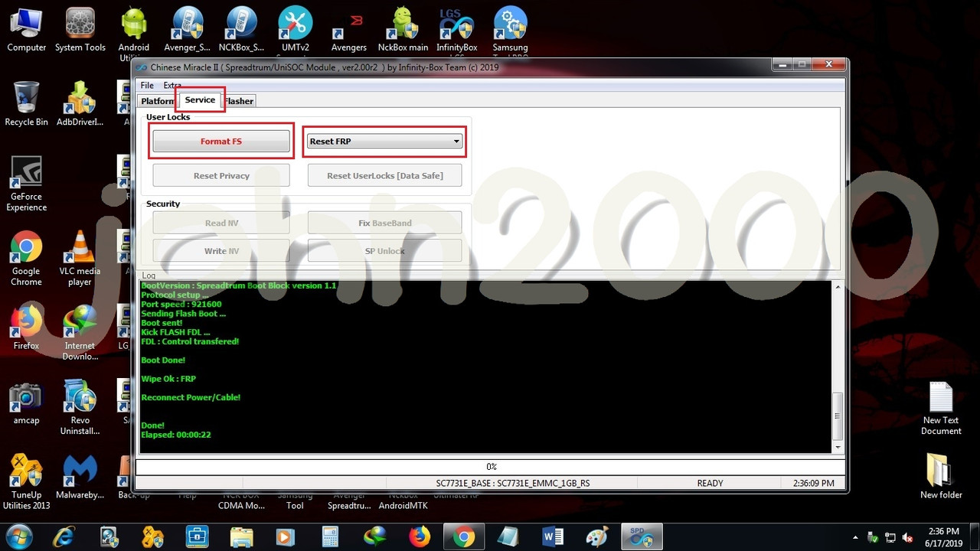The height and width of the screenshot is (551, 980).
Task: Click the Write NV button
Action: [x=221, y=251]
